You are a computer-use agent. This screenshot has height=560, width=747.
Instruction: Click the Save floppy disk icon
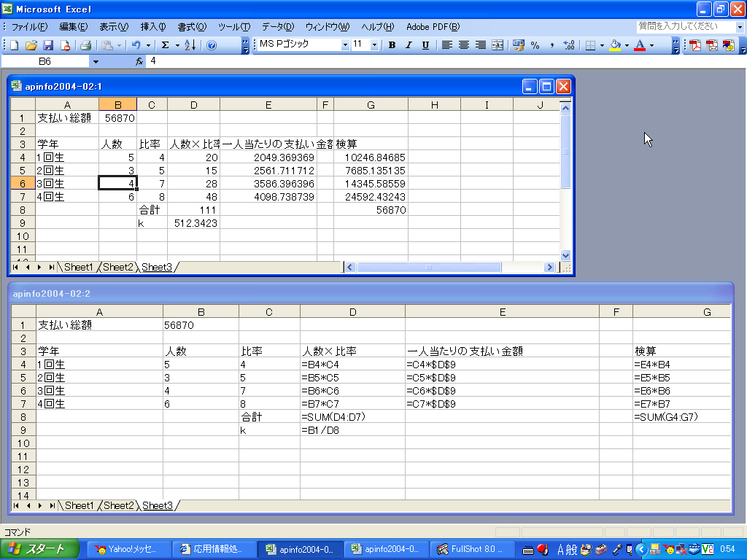click(x=48, y=45)
